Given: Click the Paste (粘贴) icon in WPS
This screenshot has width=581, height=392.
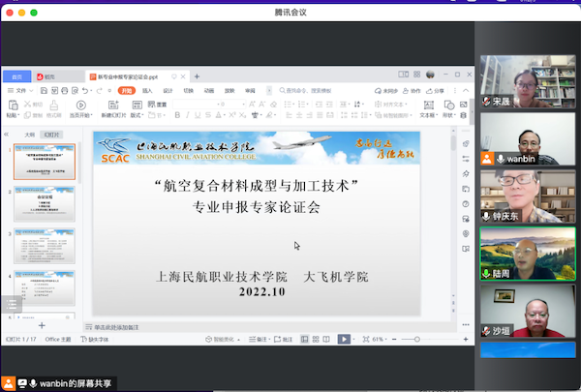Looking at the screenshot, I should [13, 106].
